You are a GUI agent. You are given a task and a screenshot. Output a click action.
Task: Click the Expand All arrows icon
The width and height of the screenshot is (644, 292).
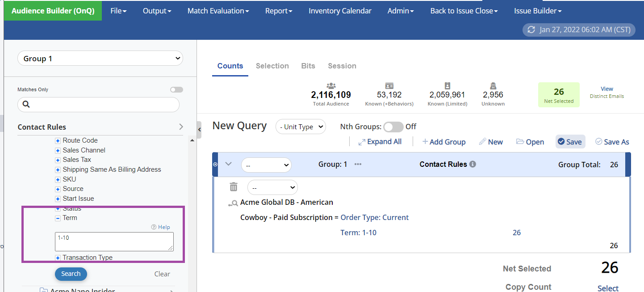(x=362, y=142)
